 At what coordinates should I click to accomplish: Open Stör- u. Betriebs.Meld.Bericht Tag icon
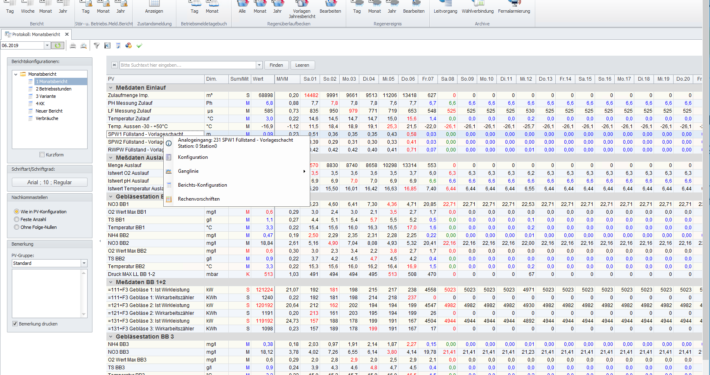tap(86, 7)
